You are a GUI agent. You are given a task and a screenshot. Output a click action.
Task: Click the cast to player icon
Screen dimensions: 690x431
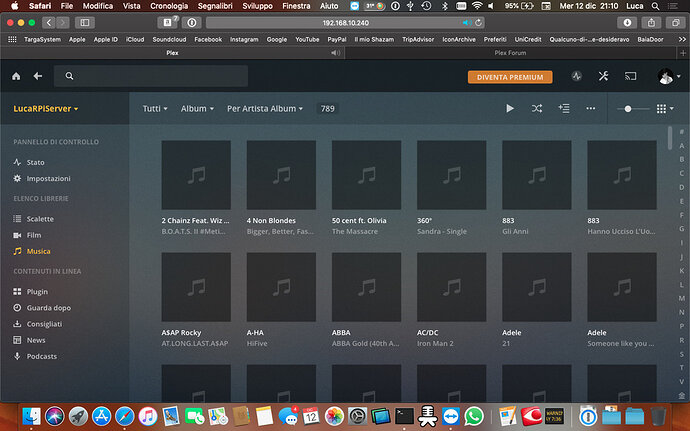coord(630,76)
